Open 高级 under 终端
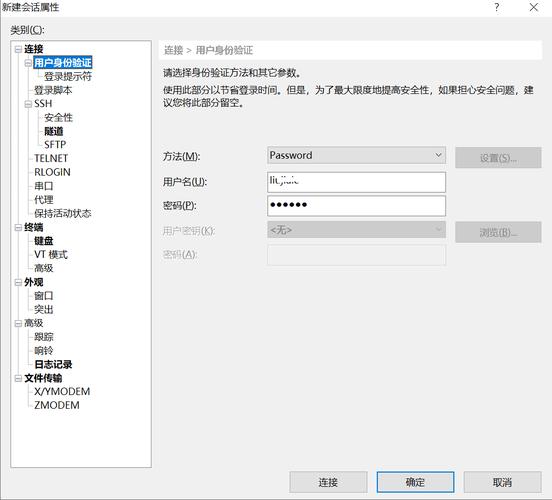The width and height of the screenshot is (552, 500). pyautogui.click(x=44, y=268)
